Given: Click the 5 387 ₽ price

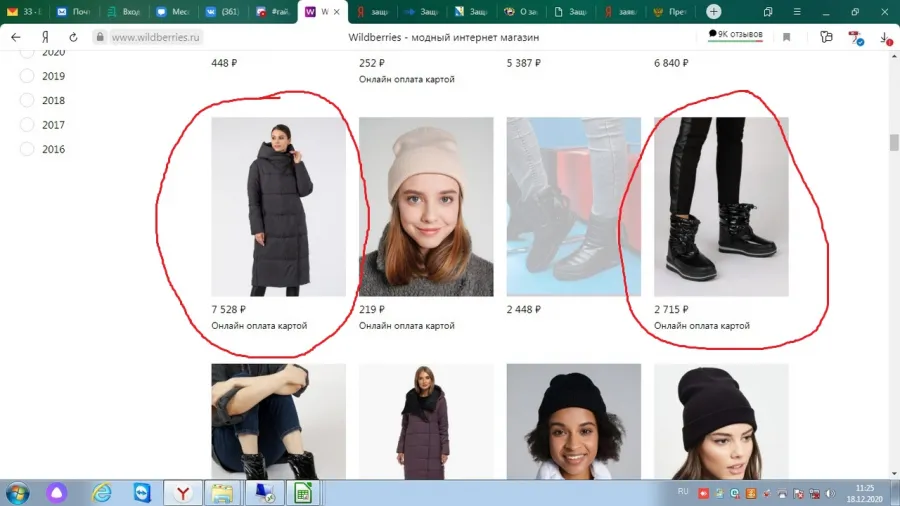Looking at the screenshot, I should tap(523, 63).
